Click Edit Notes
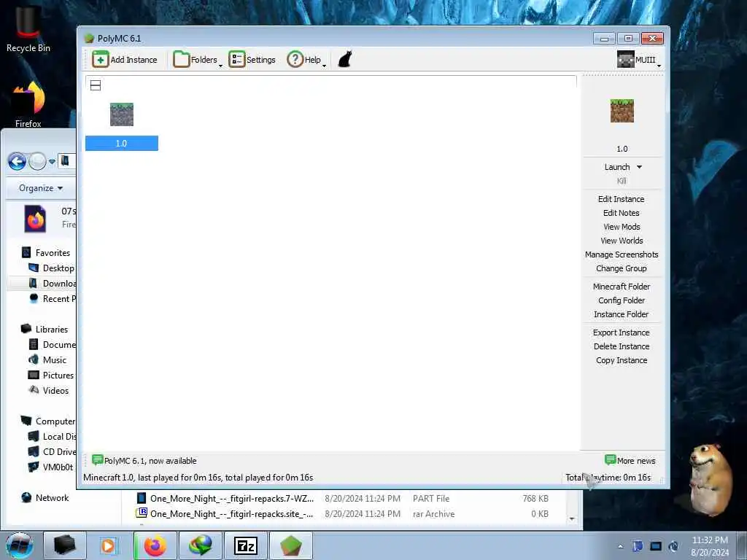The width and height of the screenshot is (747, 560). pyautogui.click(x=622, y=213)
